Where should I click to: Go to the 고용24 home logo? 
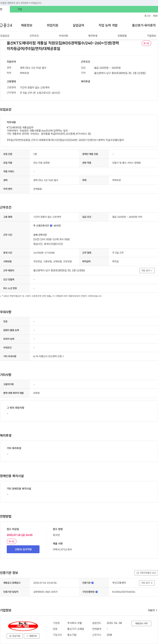(6, 25)
